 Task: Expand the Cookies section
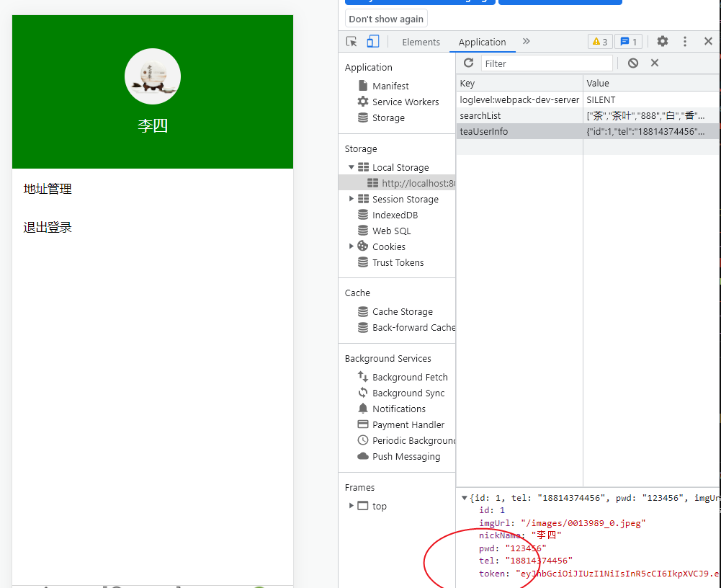(x=351, y=246)
